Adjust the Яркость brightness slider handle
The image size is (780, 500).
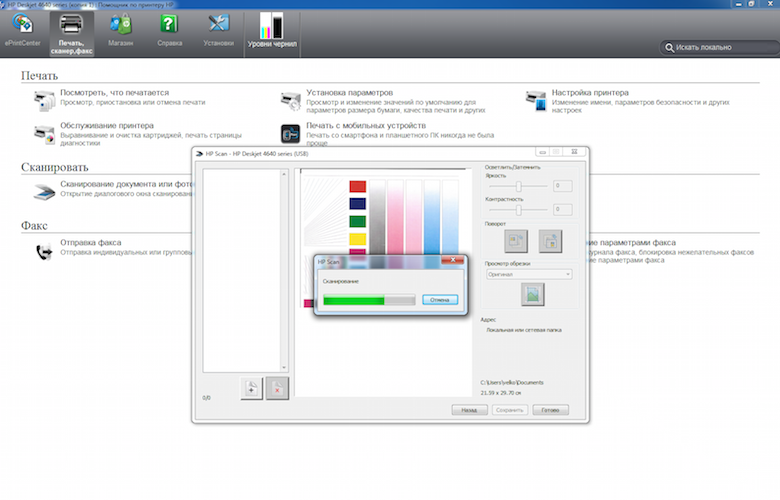518,186
